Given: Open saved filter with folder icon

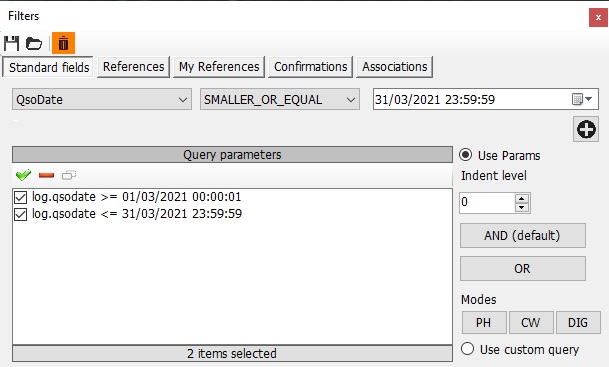Looking at the screenshot, I should [x=34, y=43].
